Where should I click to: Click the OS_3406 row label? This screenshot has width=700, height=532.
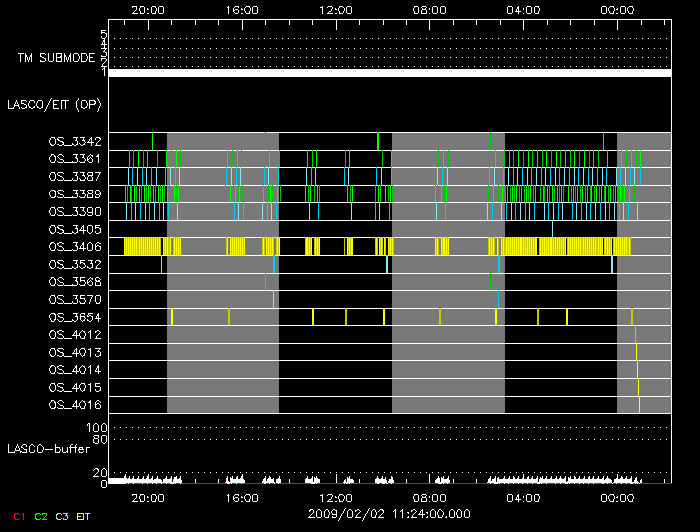pos(75,247)
